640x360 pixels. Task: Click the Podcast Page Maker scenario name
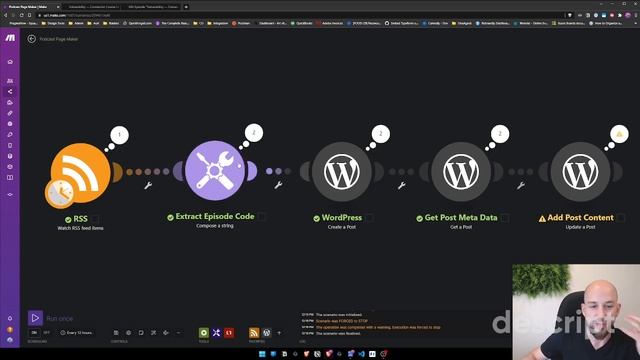pyautogui.click(x=59, y=39)
